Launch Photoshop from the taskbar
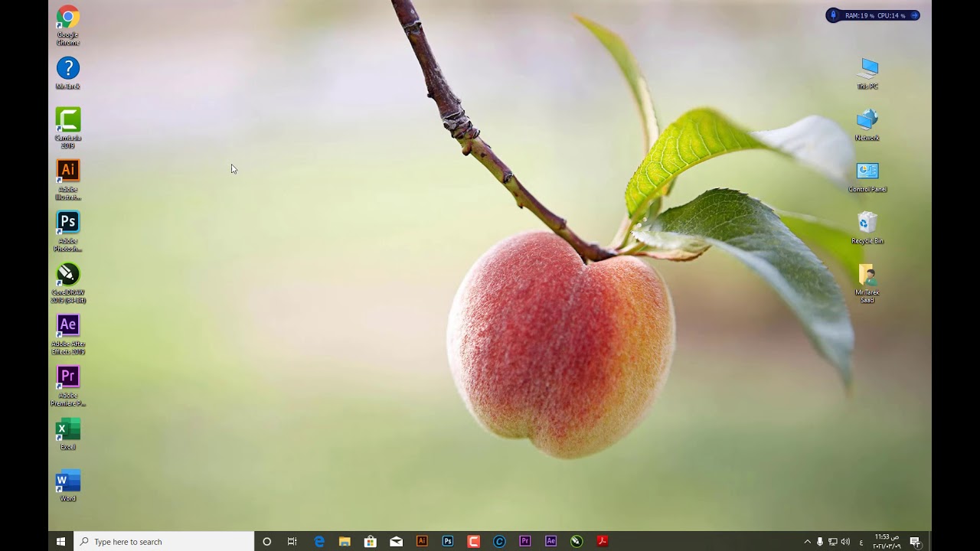The image size is (980, 551). [448, 541]
